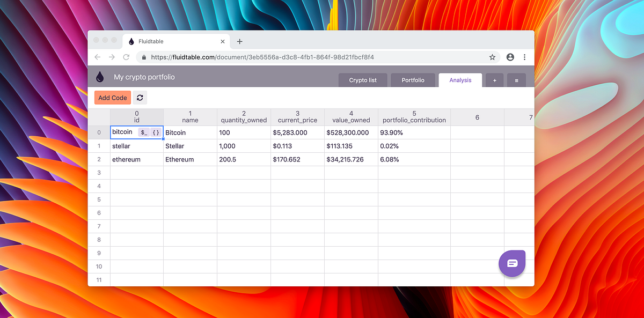
Task: Bookmark the page with the star icon
Action: pyautogui.click(x=492, y=57)
